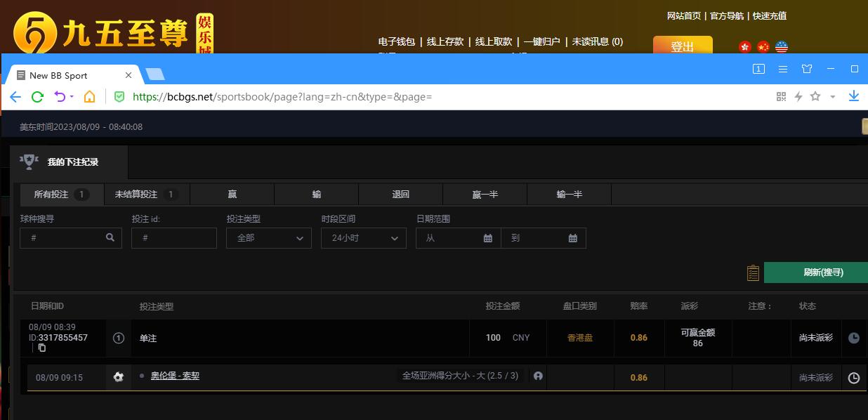Open 官方导航 top link
Screen dimensions: 868x420
pos(727,15)
